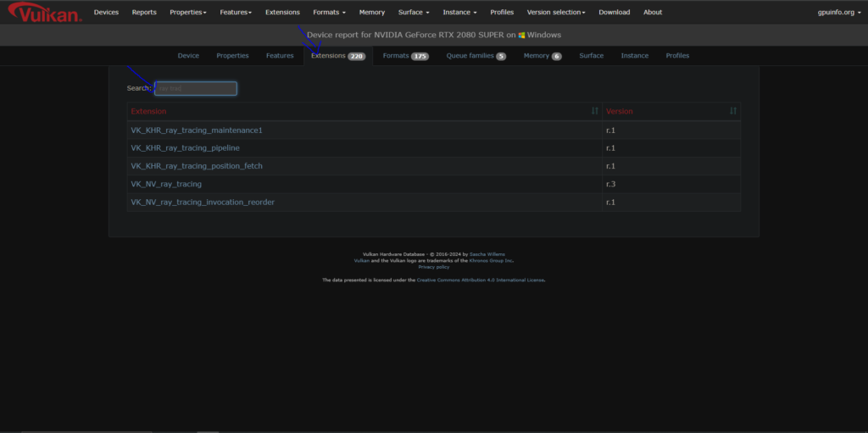Image resolution: width=868 pixels, height=433 pixels.
Task: Select VK_KHR_ray_tracing_pipeline row
Action: click(x=434, y=148)
